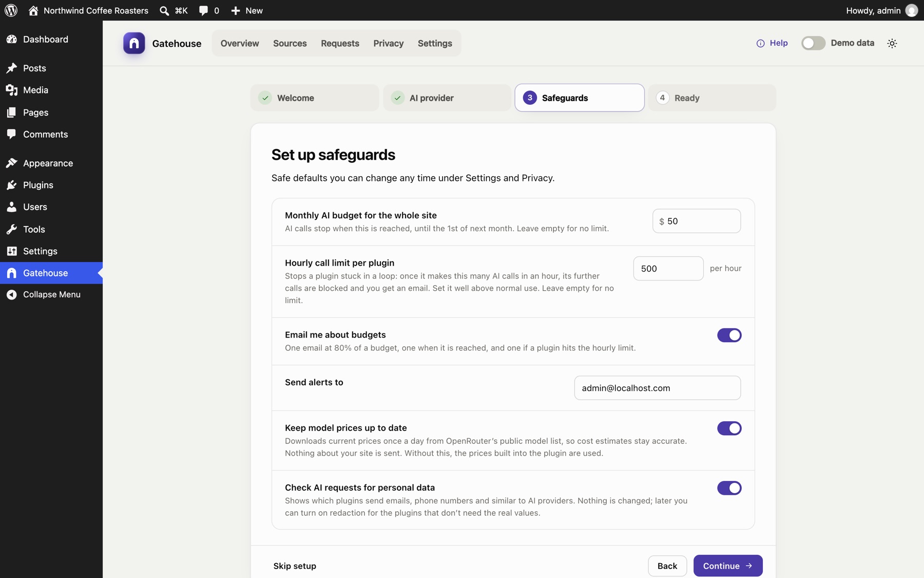Open Appearance via the paintbrush icon
Screen dimensions: 924x578
coord(12,163)
